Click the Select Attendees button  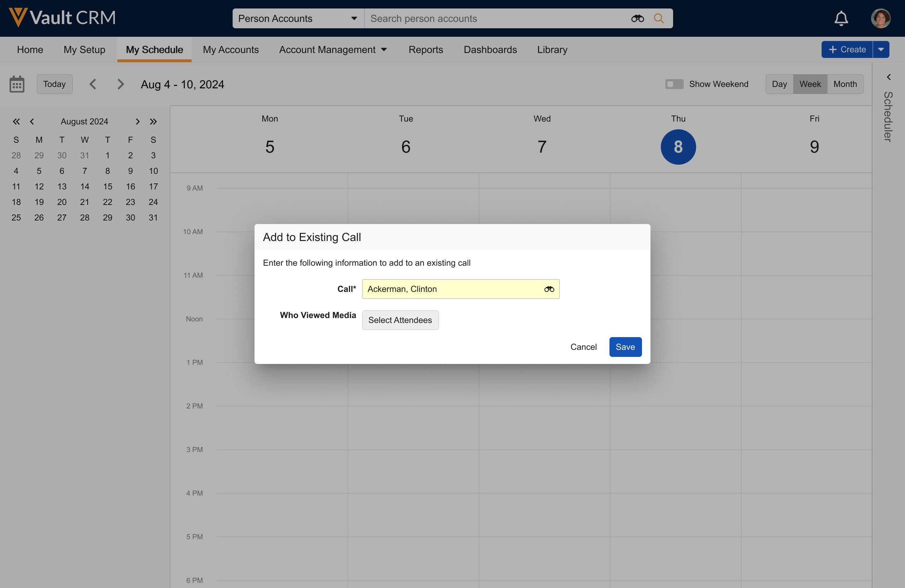400,320
